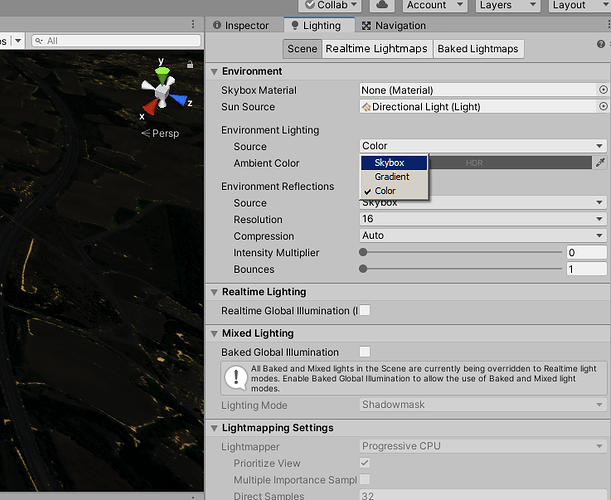Click the Ambient Color eyedropper

tap(600, 163)
